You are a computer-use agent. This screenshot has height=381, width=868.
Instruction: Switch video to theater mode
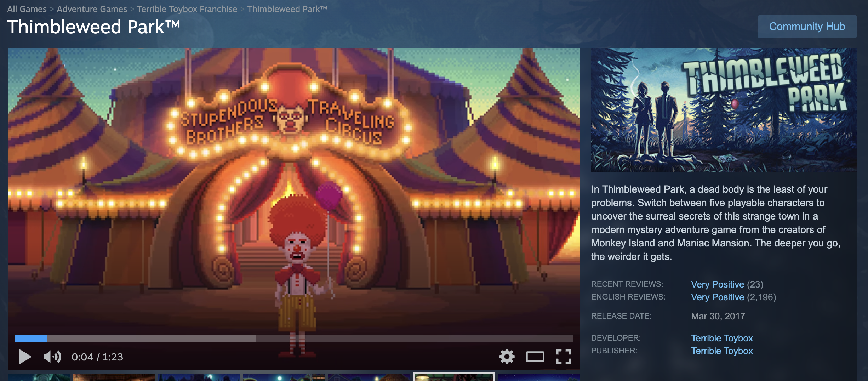pos(535,356)
